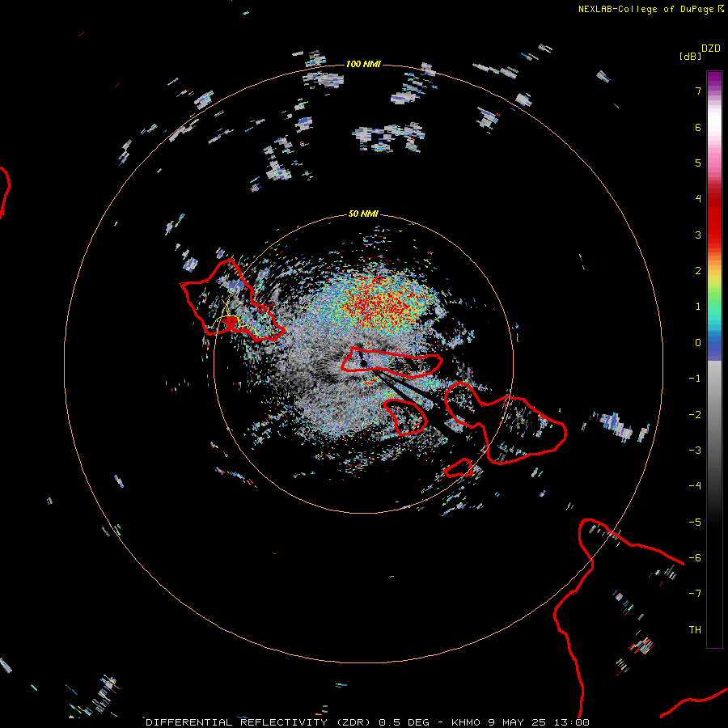Select the 6 tick label on color scale
Viewport: 728px width, 728px height.
pyautogui.click(x=698, y=127)
